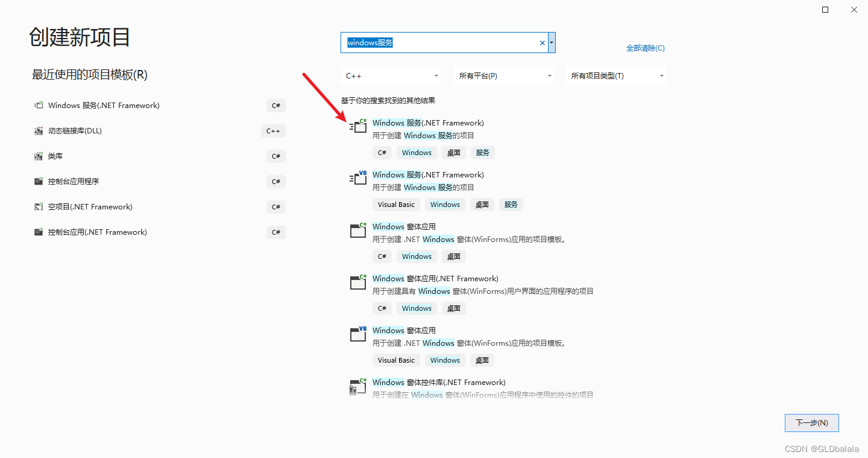Choose 类库 from recent templates
This screenshot has width=868, height=458.
pyautogui.click(x=160, y=156)
